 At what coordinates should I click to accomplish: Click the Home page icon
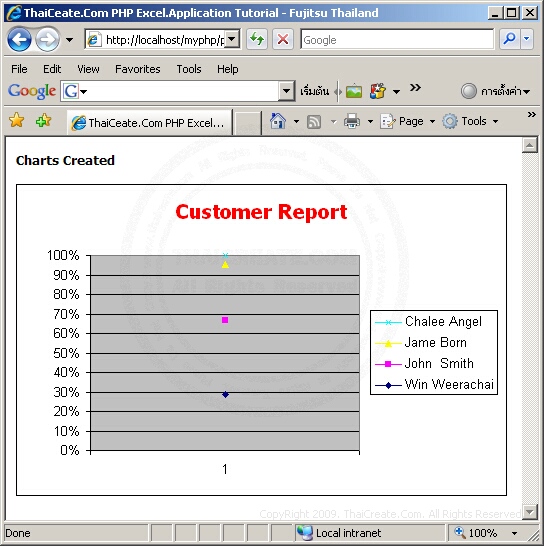(x=278, y=121)
